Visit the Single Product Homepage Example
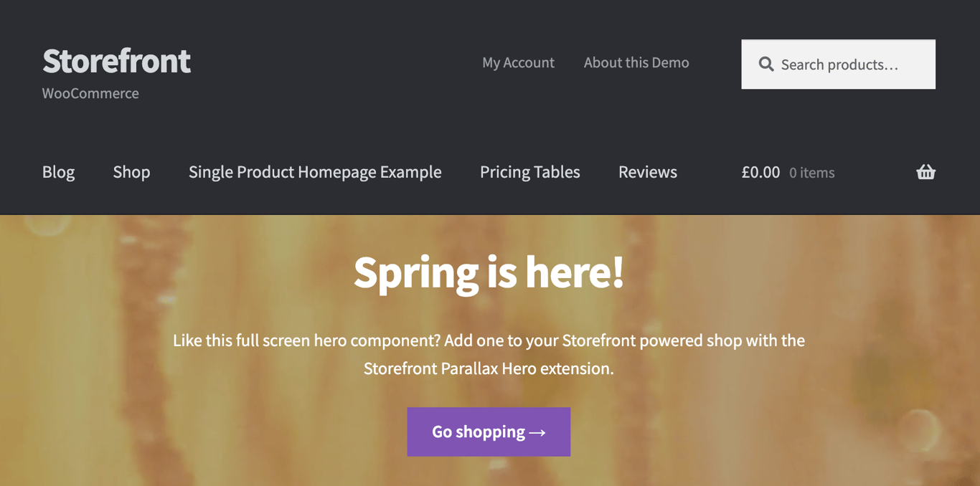Screen dimensions: 980x486 tap(314, 172)
